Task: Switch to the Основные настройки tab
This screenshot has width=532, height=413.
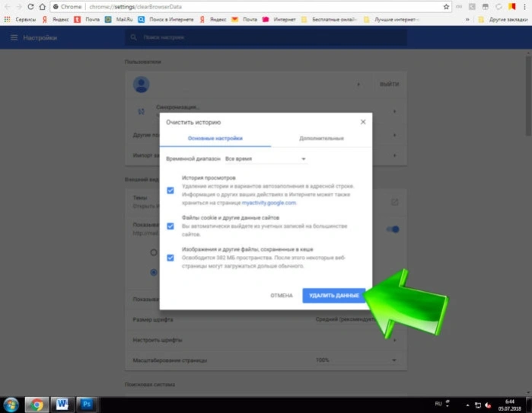Action: tap(215, 139)
